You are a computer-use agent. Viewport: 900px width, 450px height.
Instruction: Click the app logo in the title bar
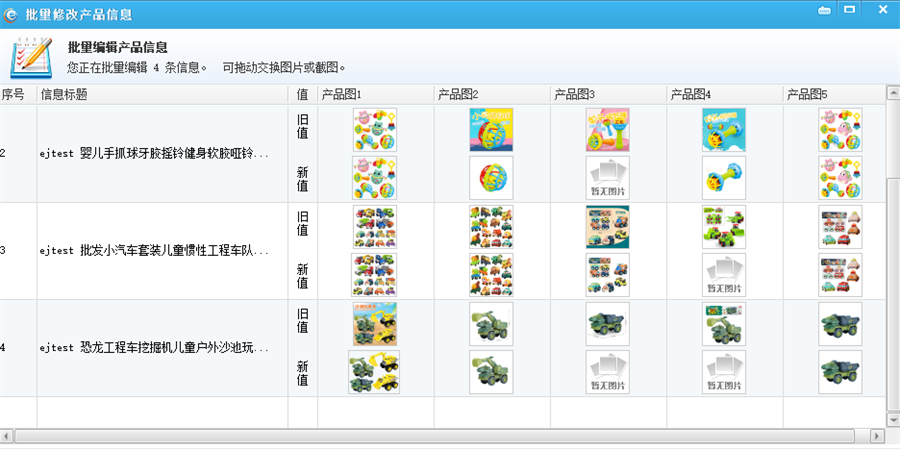(11, 13)
